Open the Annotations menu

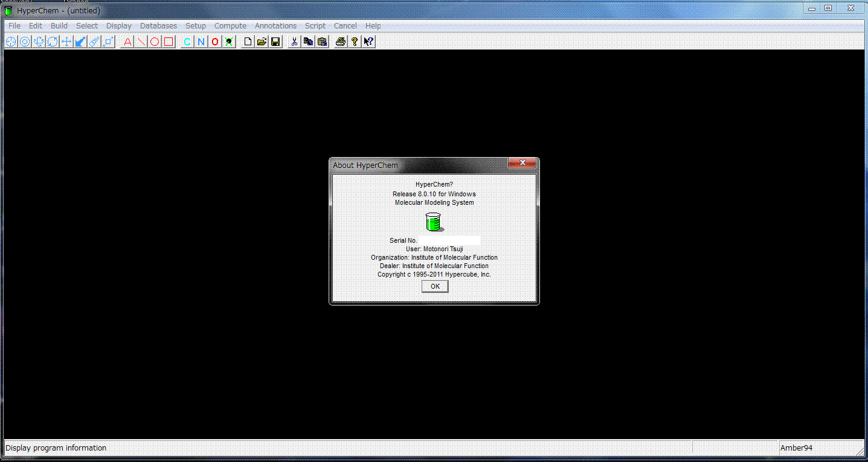click(x=276, y=26)
